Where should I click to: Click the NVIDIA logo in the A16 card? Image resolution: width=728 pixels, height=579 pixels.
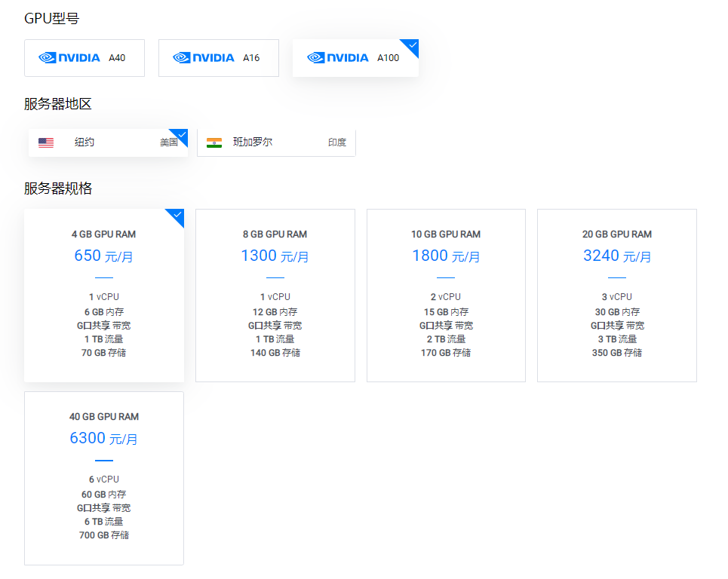coord(204,57)
